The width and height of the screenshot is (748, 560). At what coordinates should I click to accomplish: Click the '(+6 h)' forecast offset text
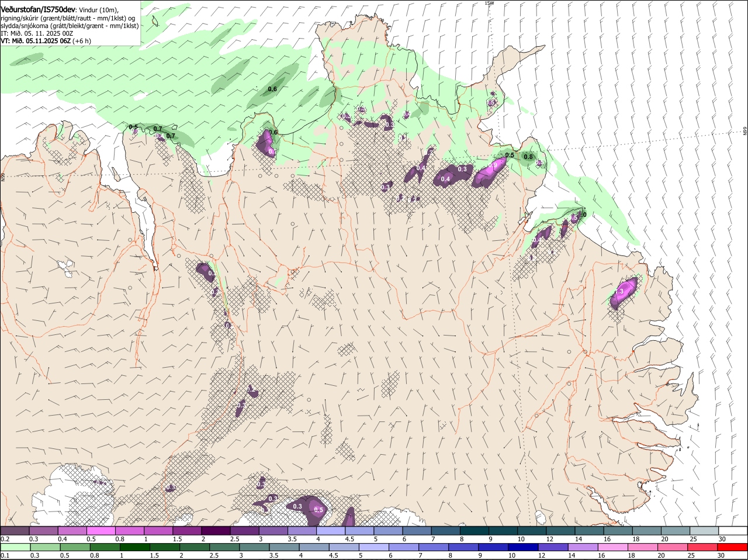pos(82,41)
